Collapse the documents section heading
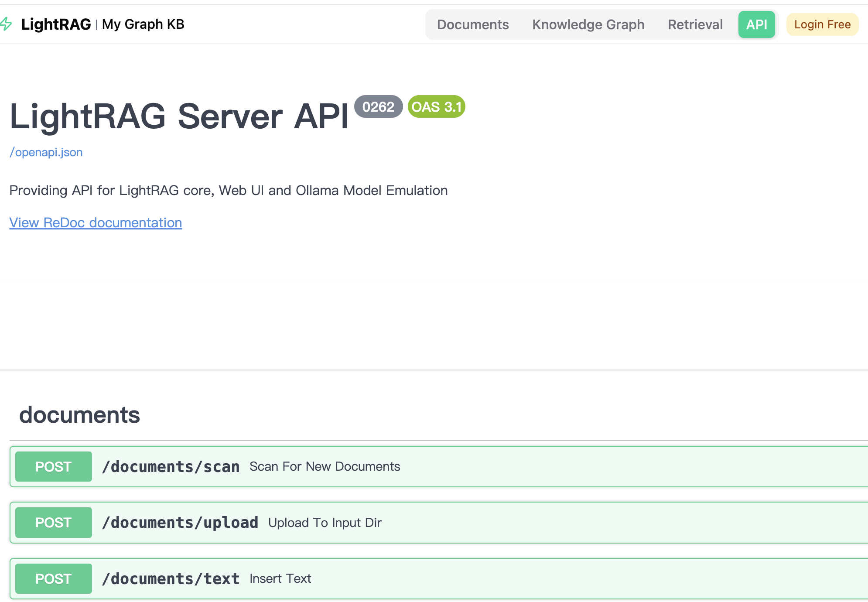868x602 pixels. coord(79,415)
